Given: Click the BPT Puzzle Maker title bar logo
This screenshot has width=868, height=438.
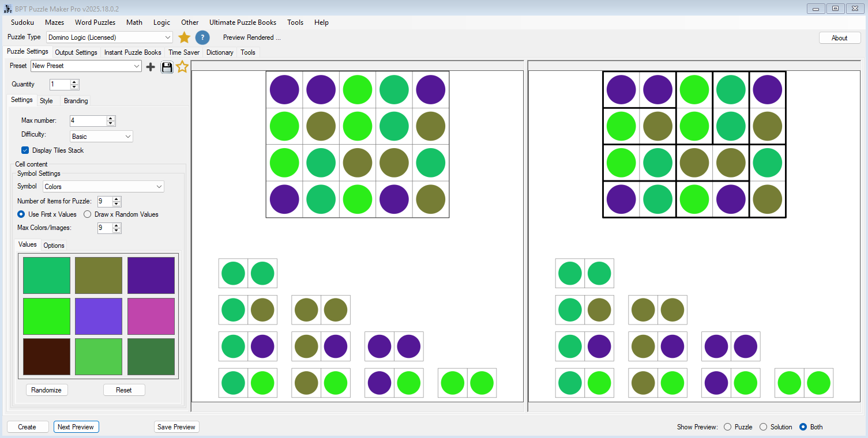Looking at the screenshot, I should click(x=7, y=8).
